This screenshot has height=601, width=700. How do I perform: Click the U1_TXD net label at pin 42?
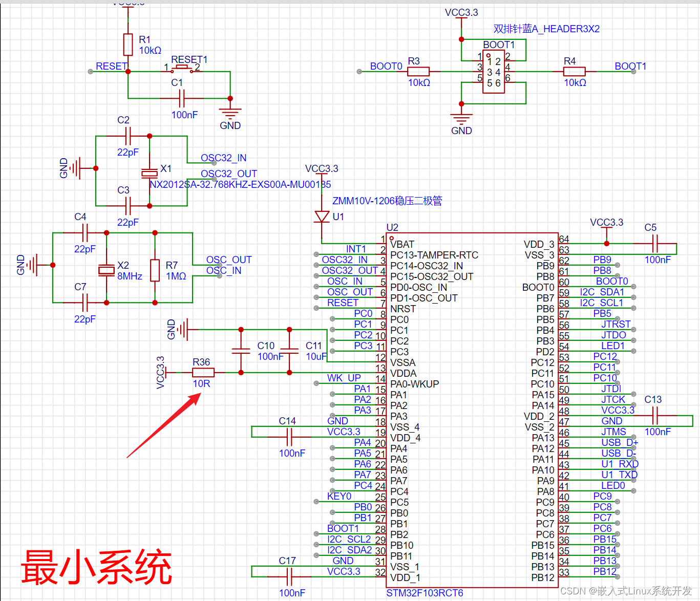click(x=619, y=475)
